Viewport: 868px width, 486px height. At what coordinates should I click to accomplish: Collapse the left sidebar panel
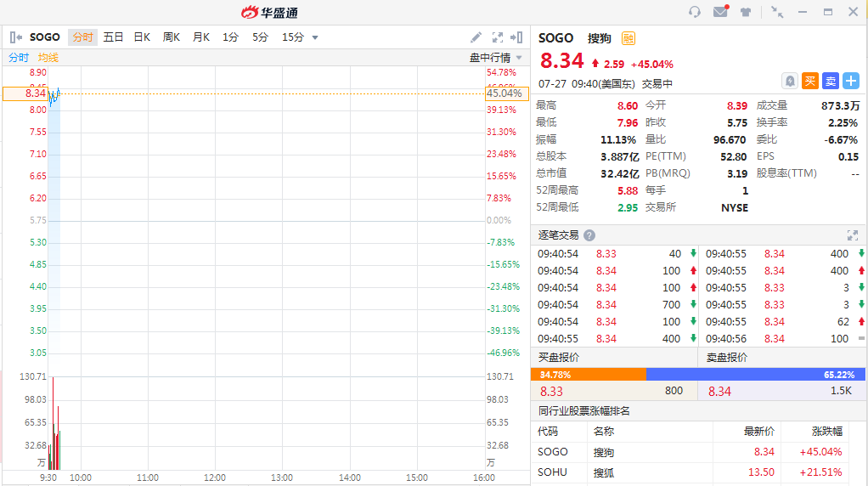coord(15,37)
